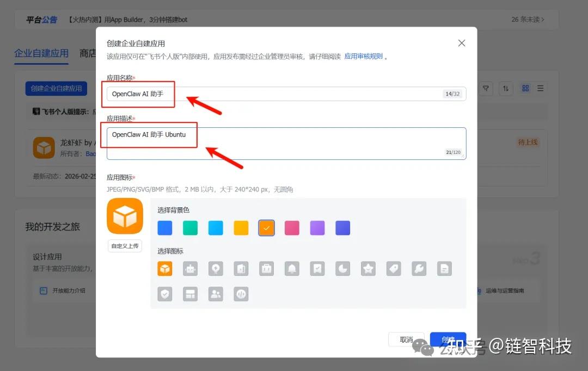The image size is (588, 371).
Task: Click 自定义上传 to upload custom icon
Action: pyautogui.click(x=125, y=246)
